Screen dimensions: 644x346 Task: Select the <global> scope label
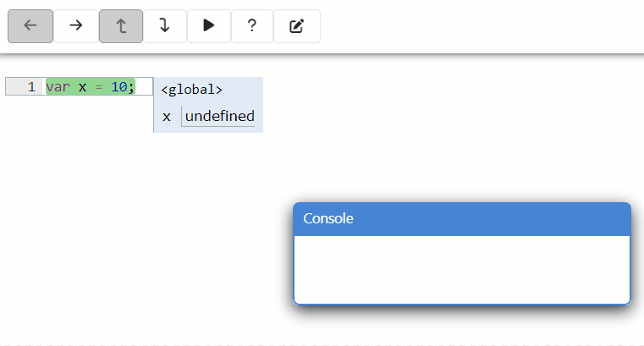(192, 90)
